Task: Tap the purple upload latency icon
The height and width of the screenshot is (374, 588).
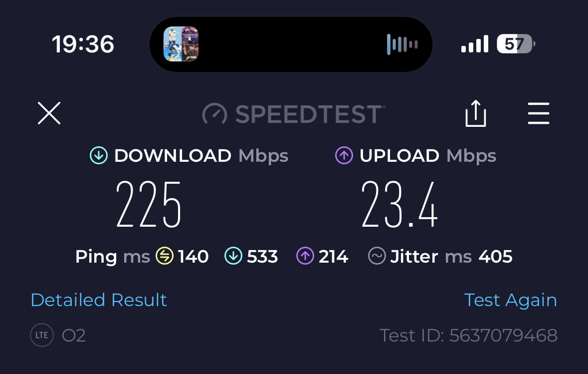Action: 305,256
